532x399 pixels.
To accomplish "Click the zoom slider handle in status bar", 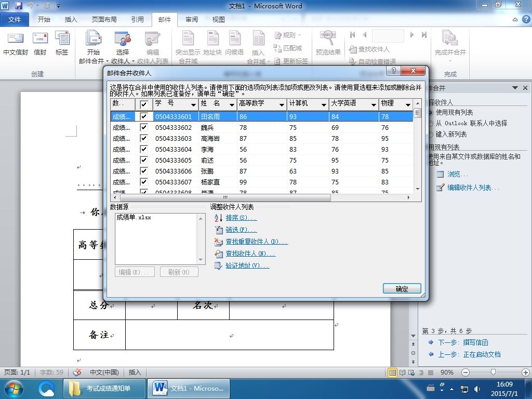I will pos(494,372).
